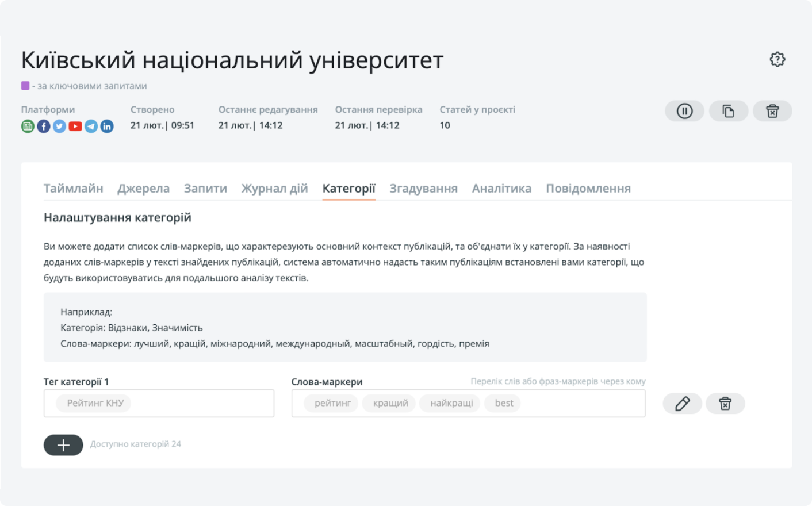Select the кращий marker chip
812x506 pixels.
(x=389, y=403)
